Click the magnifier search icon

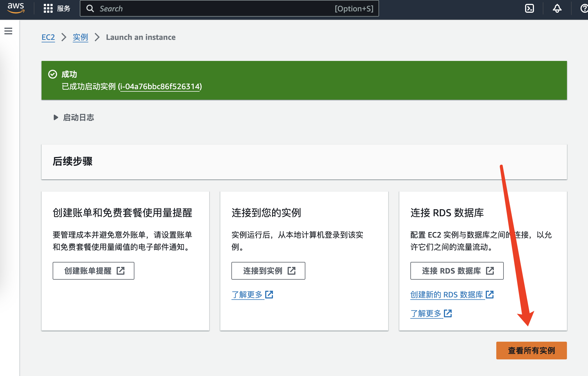point(90,9)
